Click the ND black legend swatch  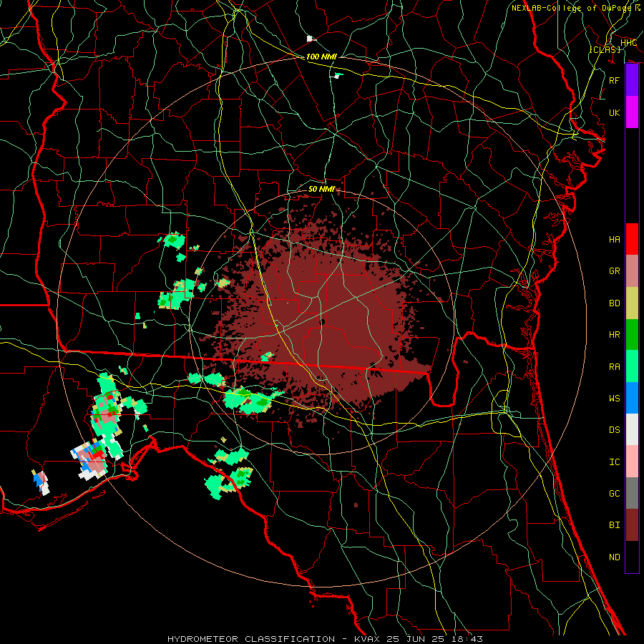[632, 557]
